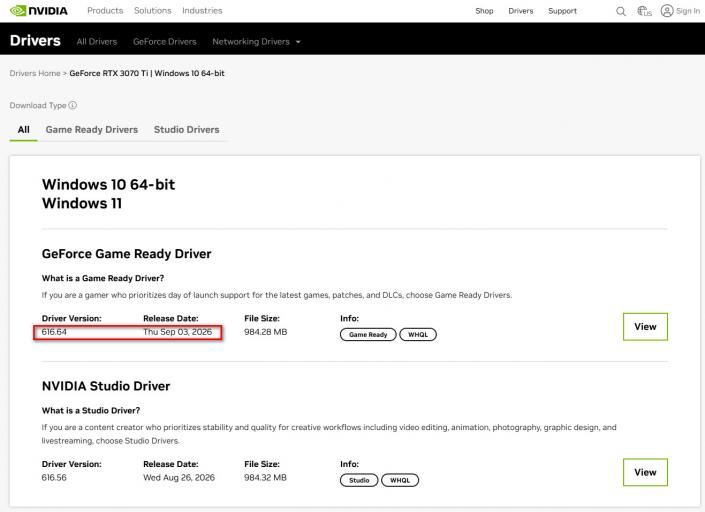Click 'What is a Game Ready Driver?' text
The image size is (705, 512).
(x=103, y=278)
